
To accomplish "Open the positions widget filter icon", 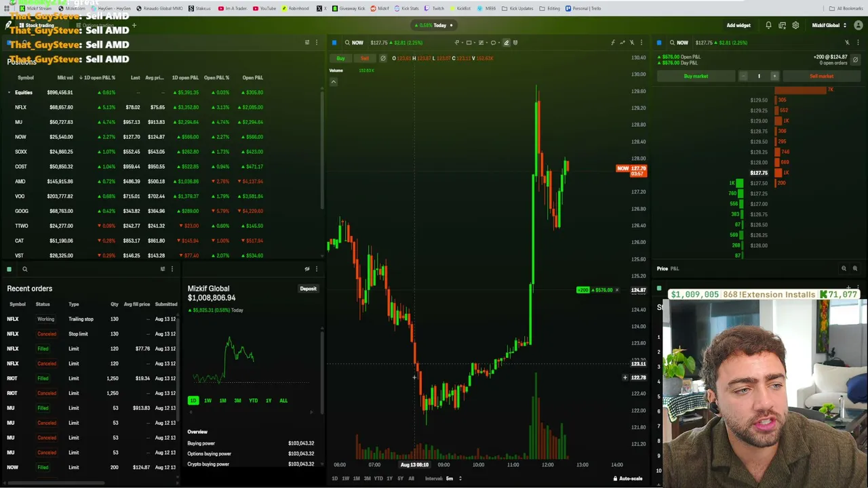I will click(x=307, y=43).
